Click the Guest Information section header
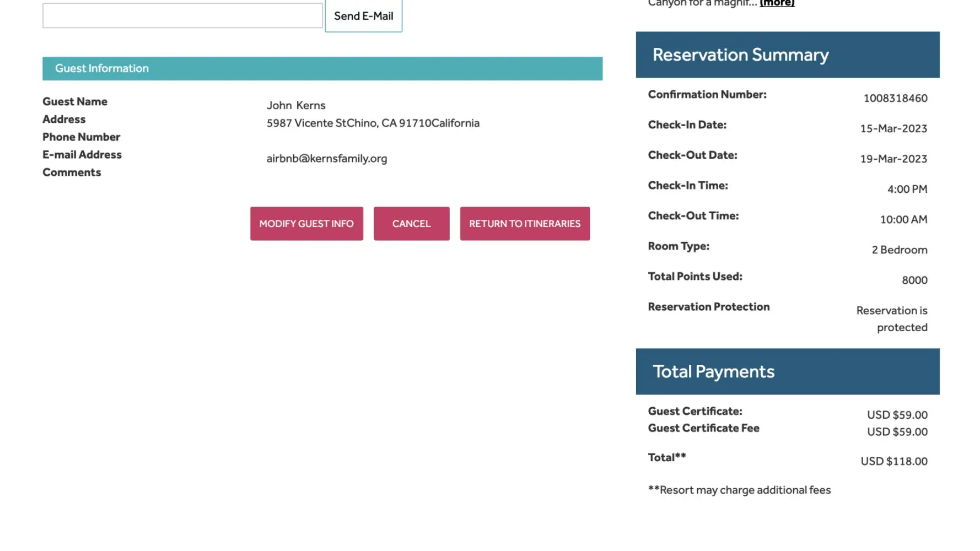The height and width of the screenshot is (551, 980). tap(322, 68)
